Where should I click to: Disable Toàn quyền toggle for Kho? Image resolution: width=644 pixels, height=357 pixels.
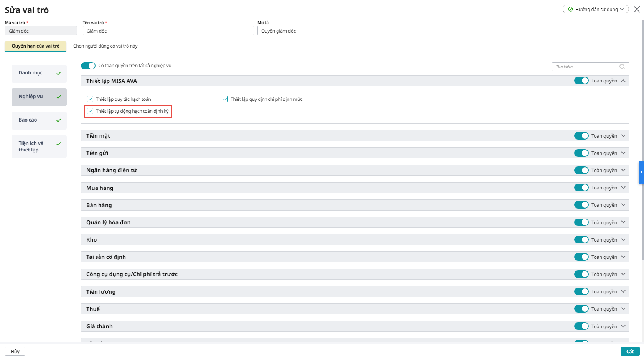[581, 240]
